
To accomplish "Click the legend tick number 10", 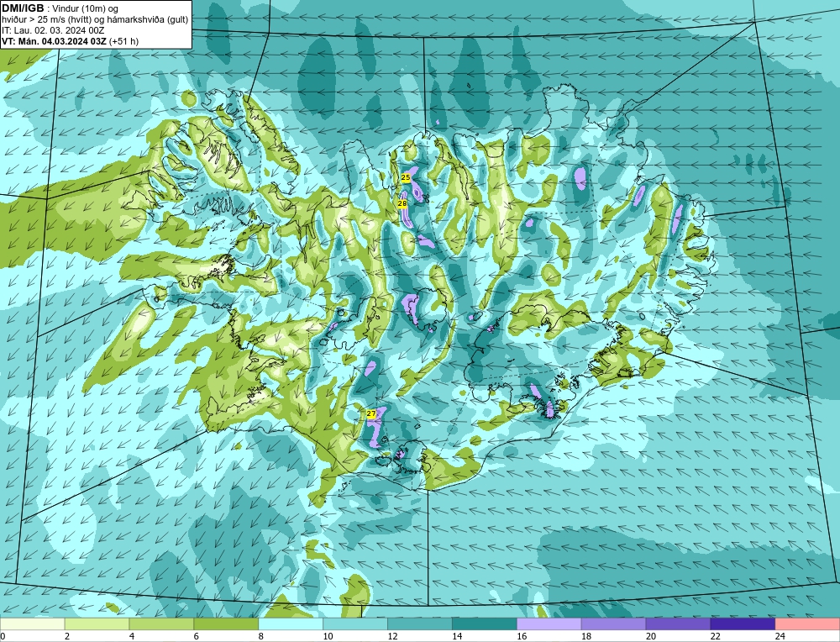I will pos(328,636).
